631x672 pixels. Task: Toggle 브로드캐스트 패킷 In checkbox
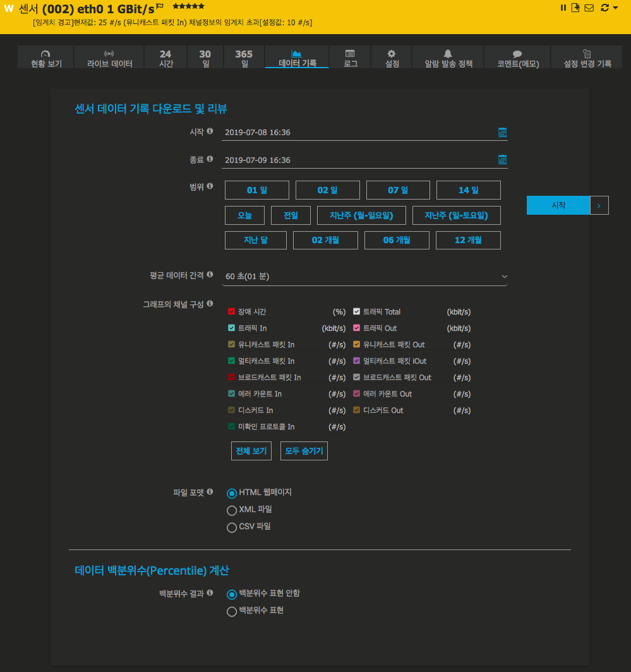point(231,377)
